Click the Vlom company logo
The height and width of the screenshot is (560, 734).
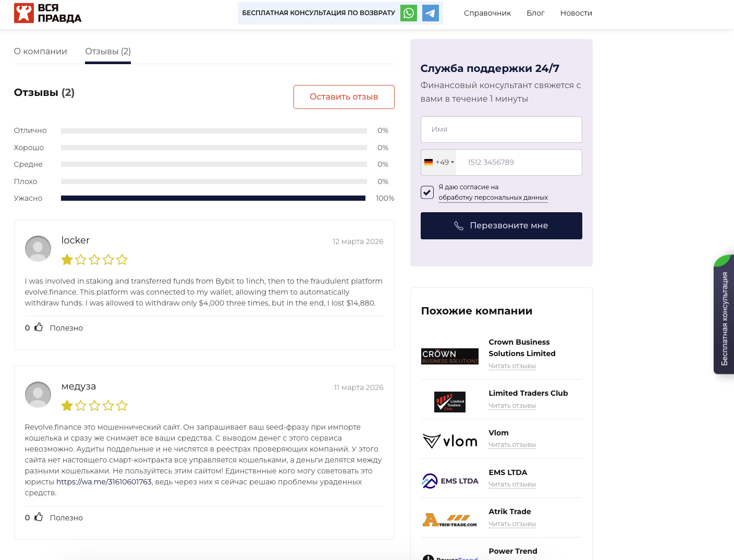450,441
